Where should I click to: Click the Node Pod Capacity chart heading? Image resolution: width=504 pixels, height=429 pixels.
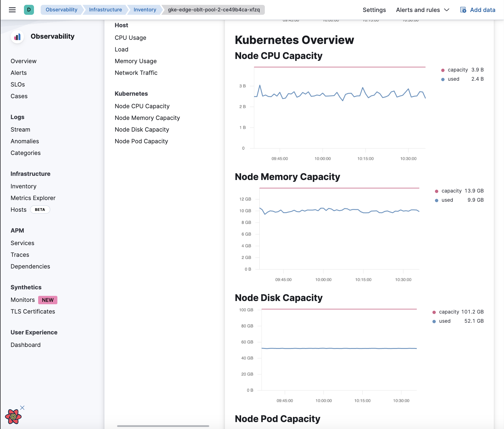tap(278, 419)
